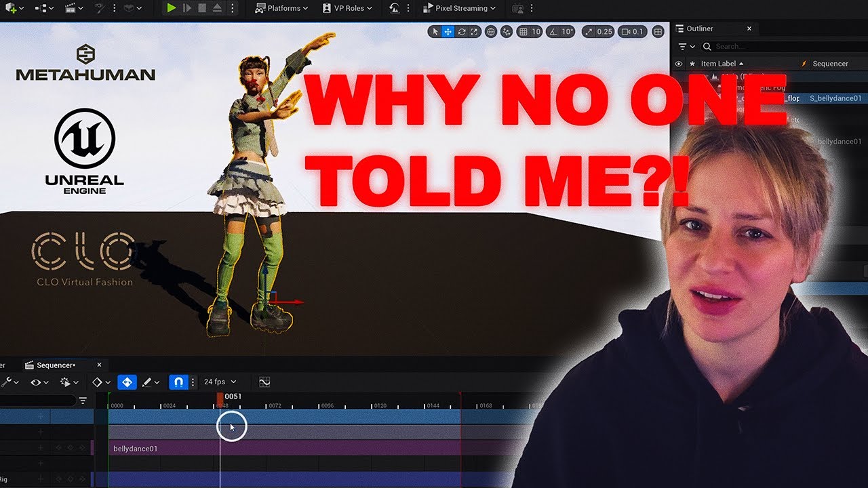Viewport: 868px width, 488px height.
Task: Open the 24 fps frame rate dropdown
Action: tap(220, 382)
